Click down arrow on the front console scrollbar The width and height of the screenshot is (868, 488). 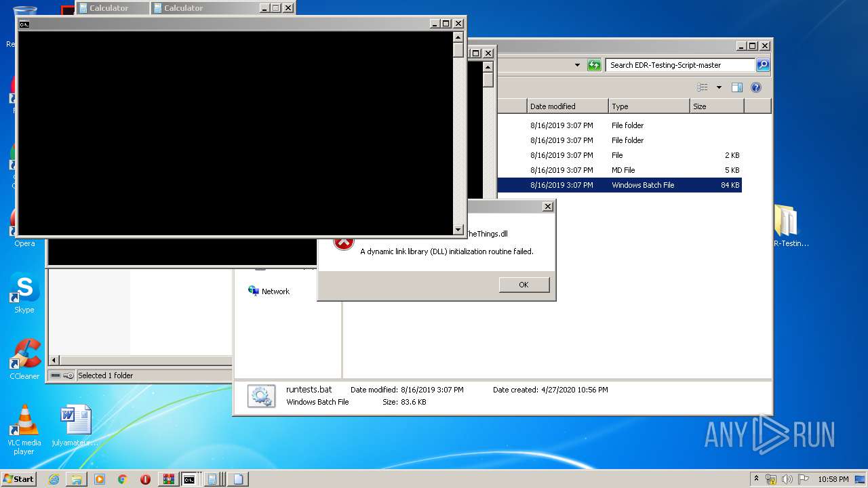pyautogui.click(x=458, y=229)
